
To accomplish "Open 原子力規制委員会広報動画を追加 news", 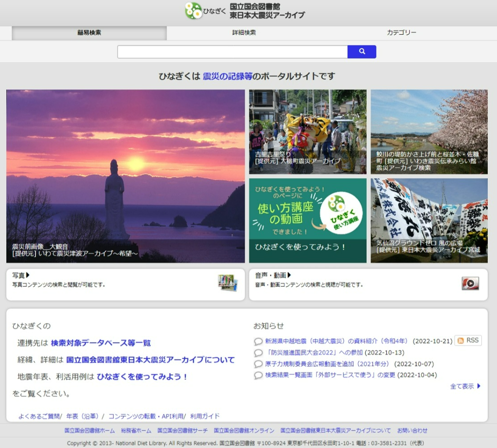I will click(327, 364).
